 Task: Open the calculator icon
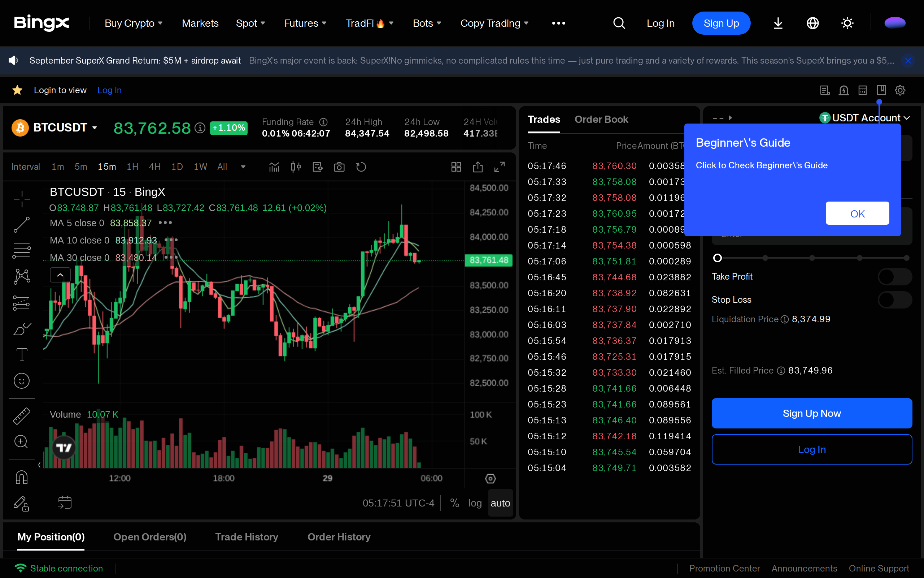point(863,90)
